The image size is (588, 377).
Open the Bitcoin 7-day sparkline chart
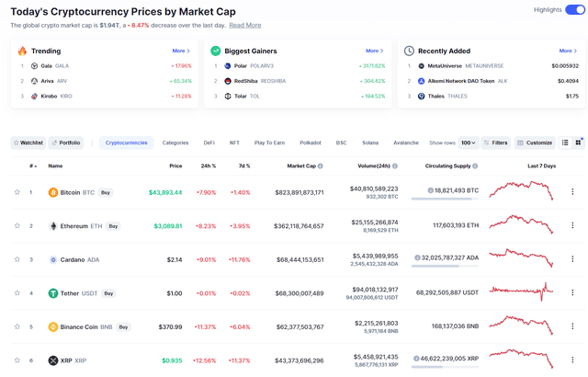(522, 191)
